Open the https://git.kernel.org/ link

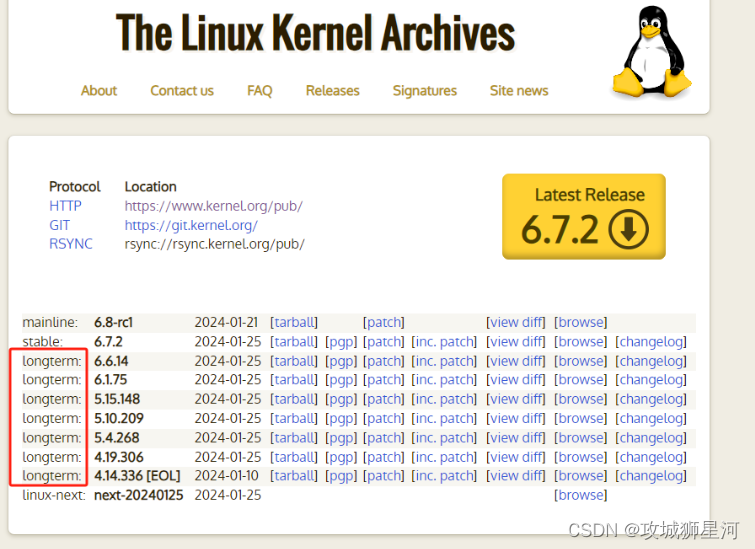191,225
